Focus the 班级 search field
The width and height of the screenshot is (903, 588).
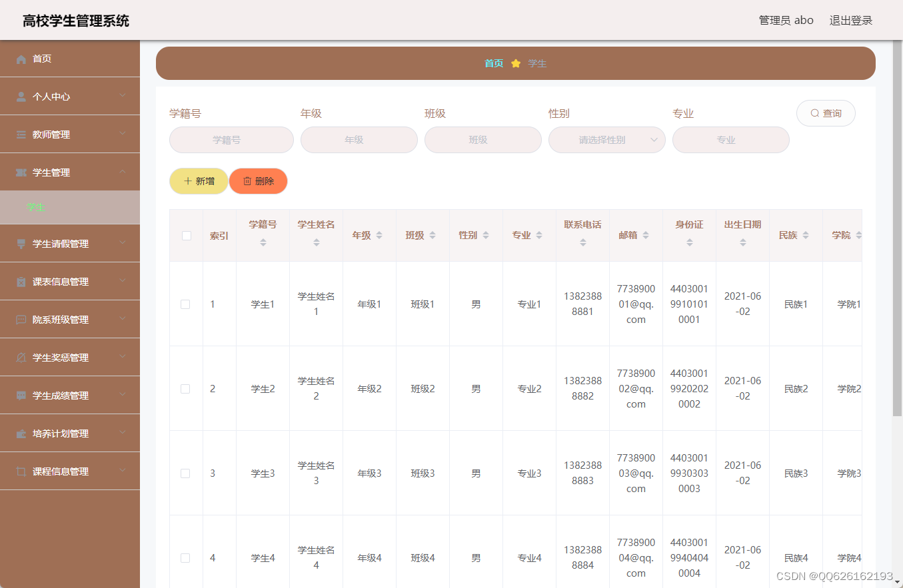tap(483, 140)
